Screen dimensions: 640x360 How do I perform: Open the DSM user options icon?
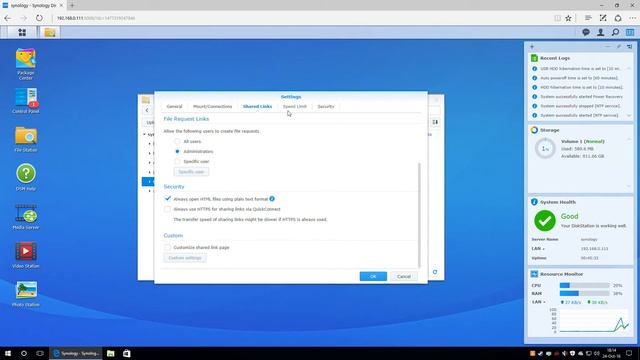600,32
